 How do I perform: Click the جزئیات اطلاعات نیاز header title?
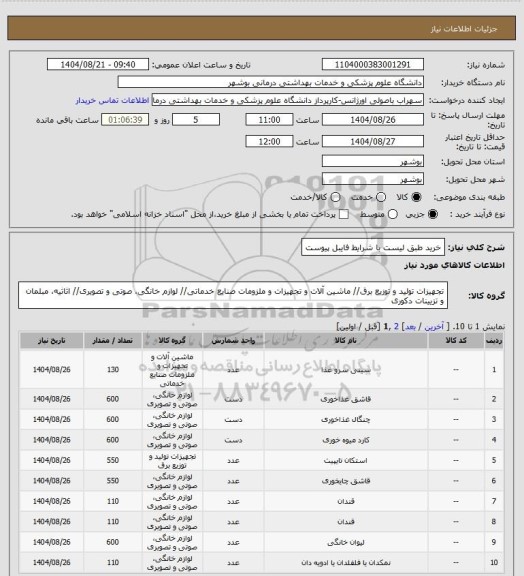[464, 29]
